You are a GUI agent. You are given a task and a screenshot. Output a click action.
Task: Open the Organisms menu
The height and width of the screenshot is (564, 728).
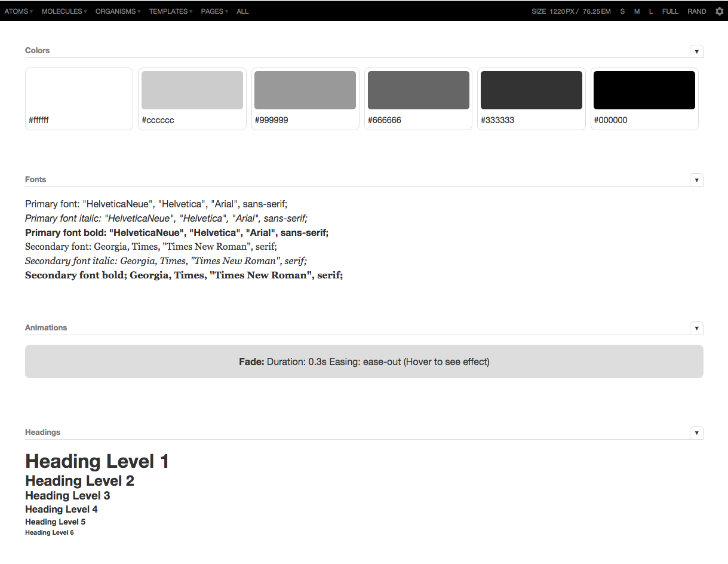118,11
